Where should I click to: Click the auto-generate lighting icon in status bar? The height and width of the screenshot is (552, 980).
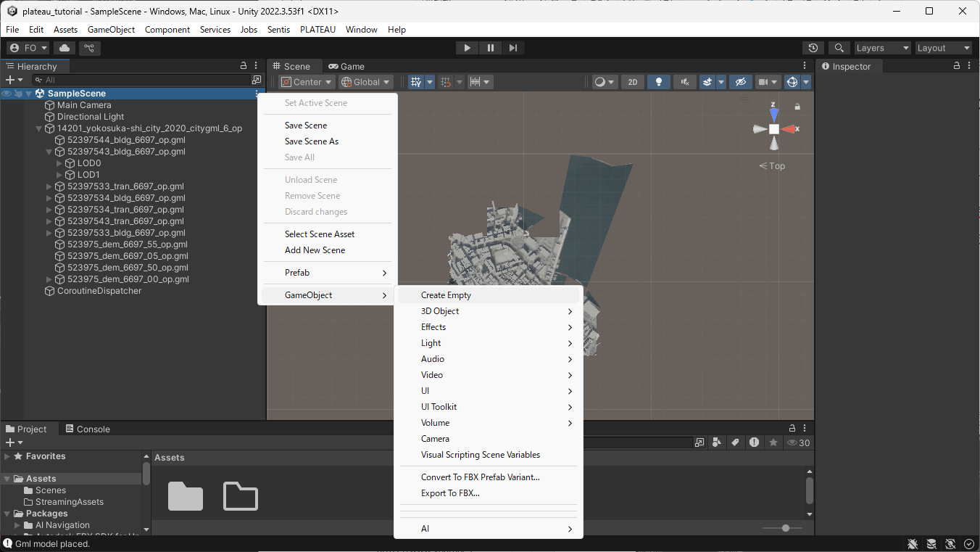tap(950, 544)
